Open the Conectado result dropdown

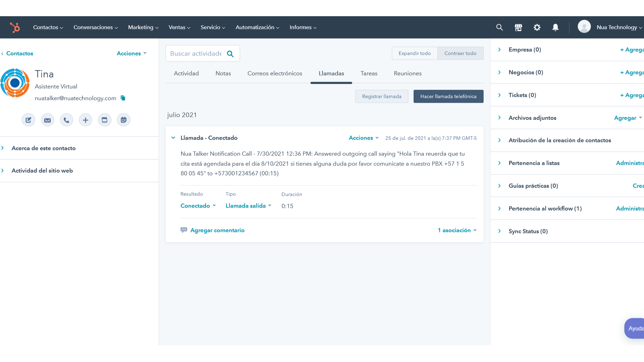[x=198, y=206]
